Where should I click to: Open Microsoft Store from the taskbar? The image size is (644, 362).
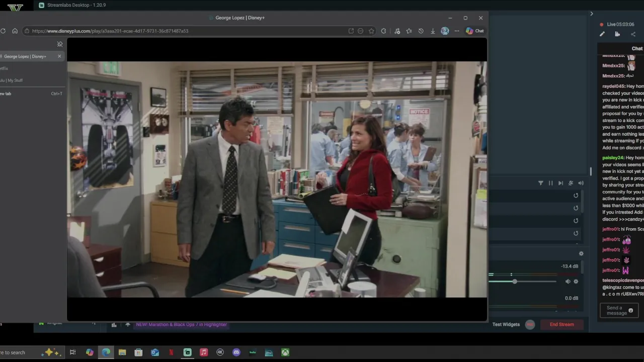138,352
